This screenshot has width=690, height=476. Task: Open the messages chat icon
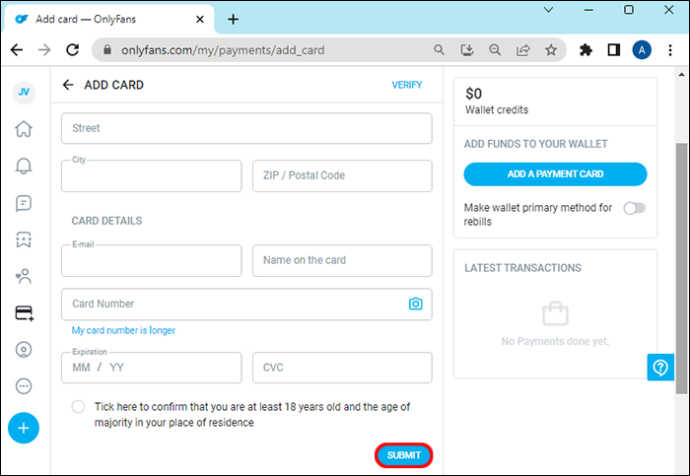pyautogui.click(x=24, y=203)
